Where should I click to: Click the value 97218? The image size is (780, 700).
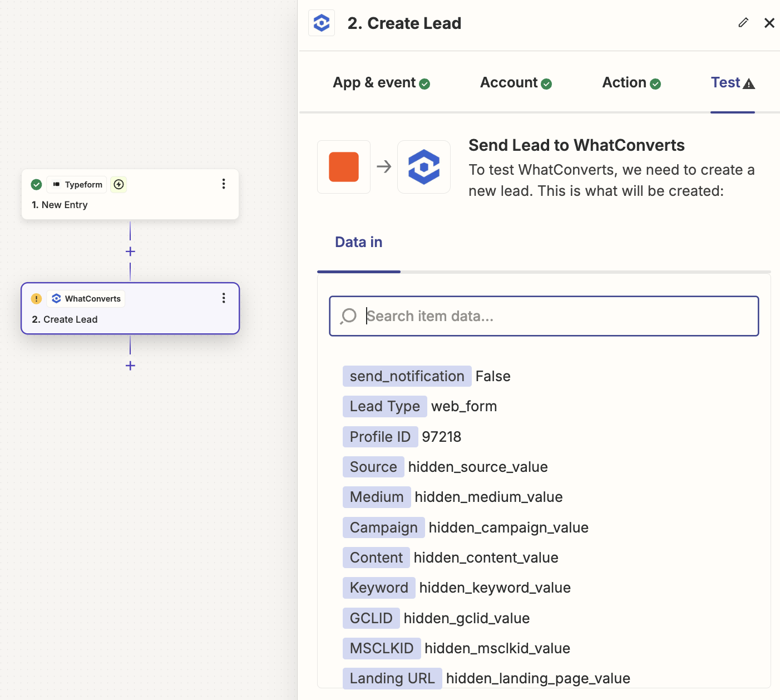click(x=442, y=437)
